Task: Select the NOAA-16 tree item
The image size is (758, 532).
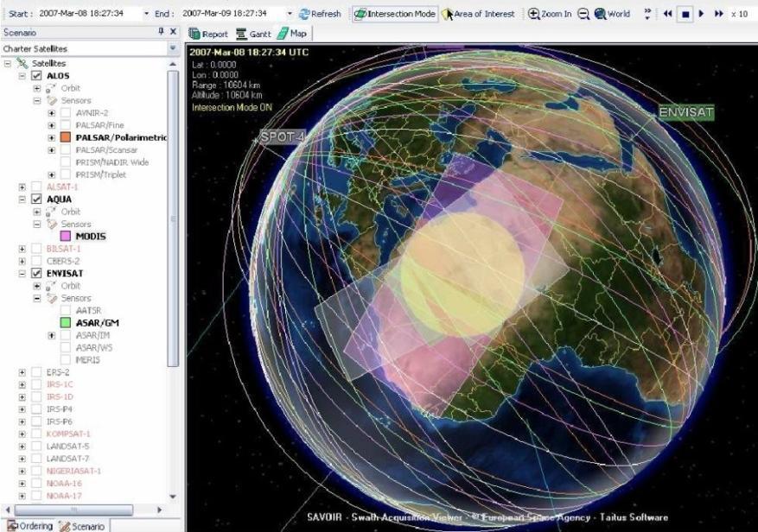Action: pyautogui.click(x=64, y=483)
